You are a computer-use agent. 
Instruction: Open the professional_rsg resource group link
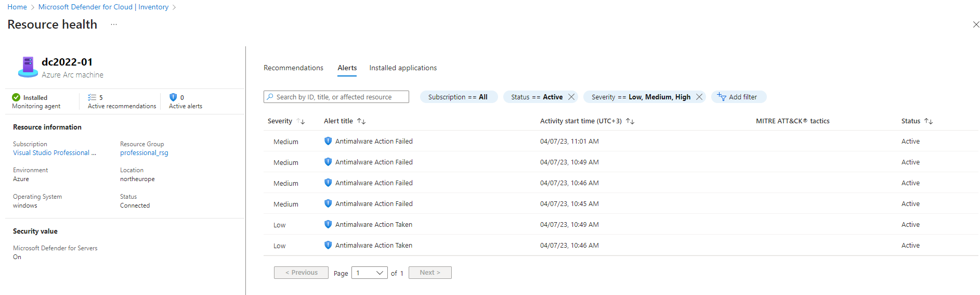click(x=144, y=153)
